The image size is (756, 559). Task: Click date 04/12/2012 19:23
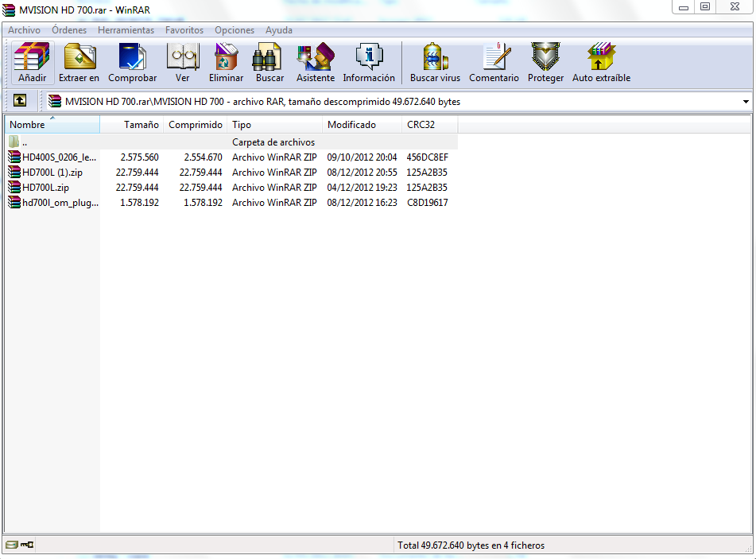click(362, 187)
